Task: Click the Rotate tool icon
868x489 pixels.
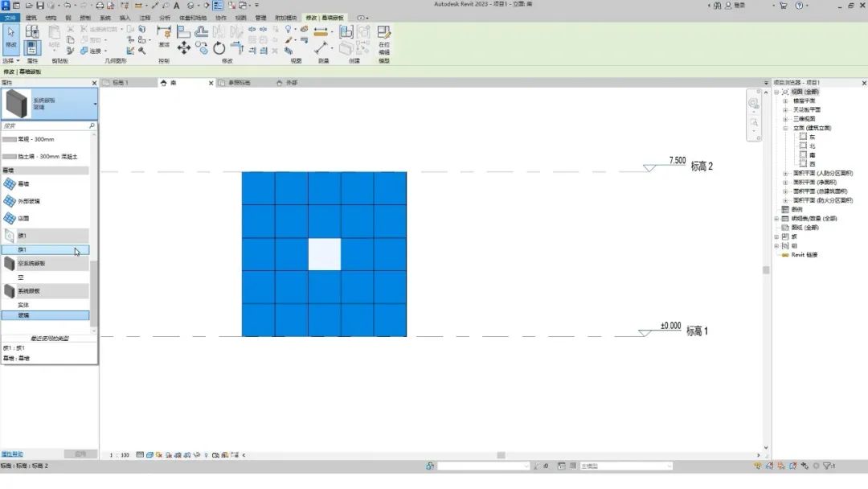Action: click(x=219, y=48)
